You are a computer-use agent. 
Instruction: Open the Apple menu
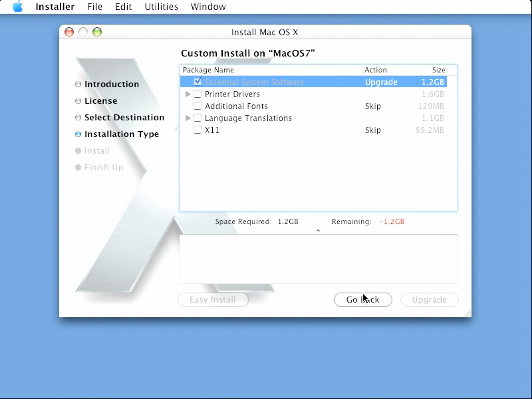click(x=17, y=7)
